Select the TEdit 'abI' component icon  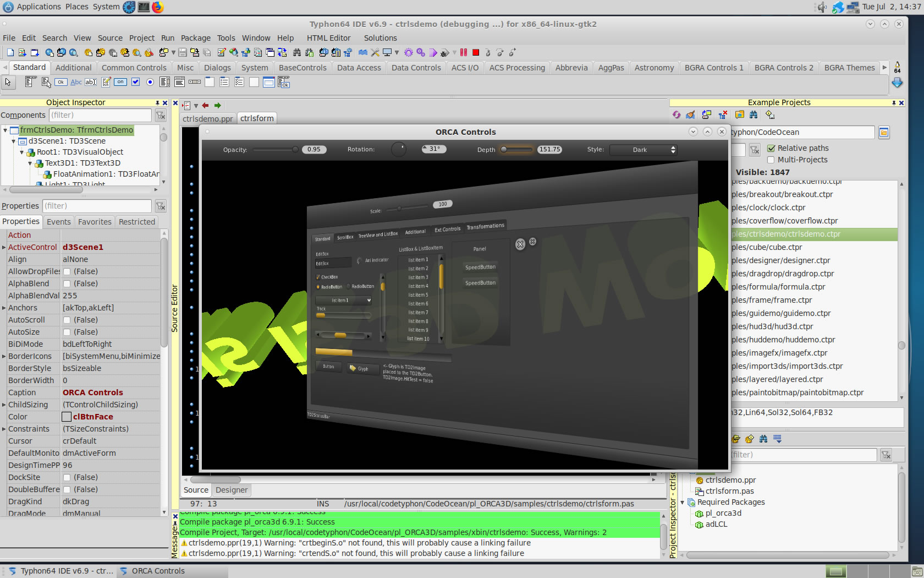pyautogui.click(x=91, y=82)
